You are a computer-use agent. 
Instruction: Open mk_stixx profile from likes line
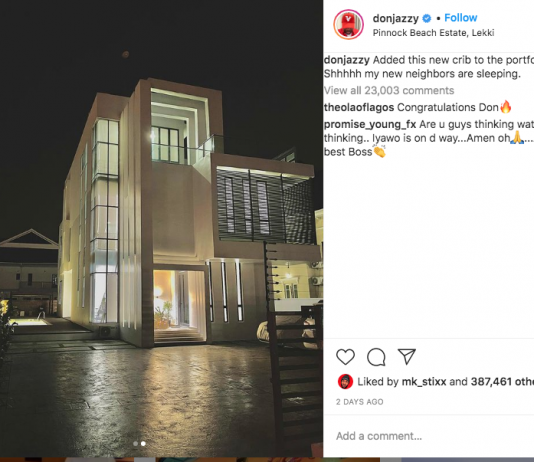click(x=424, y=382)
